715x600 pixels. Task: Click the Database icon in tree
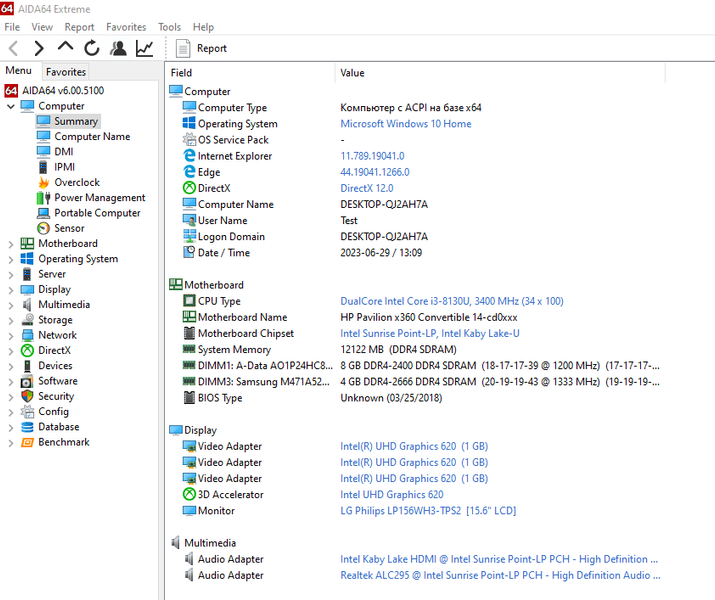(27, 427)
